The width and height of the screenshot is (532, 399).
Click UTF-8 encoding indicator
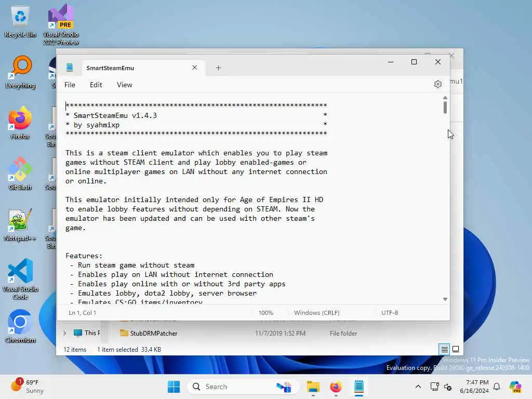390,312
